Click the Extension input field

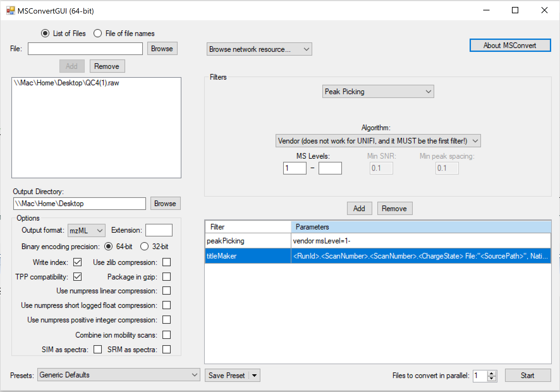click(159, 230)
